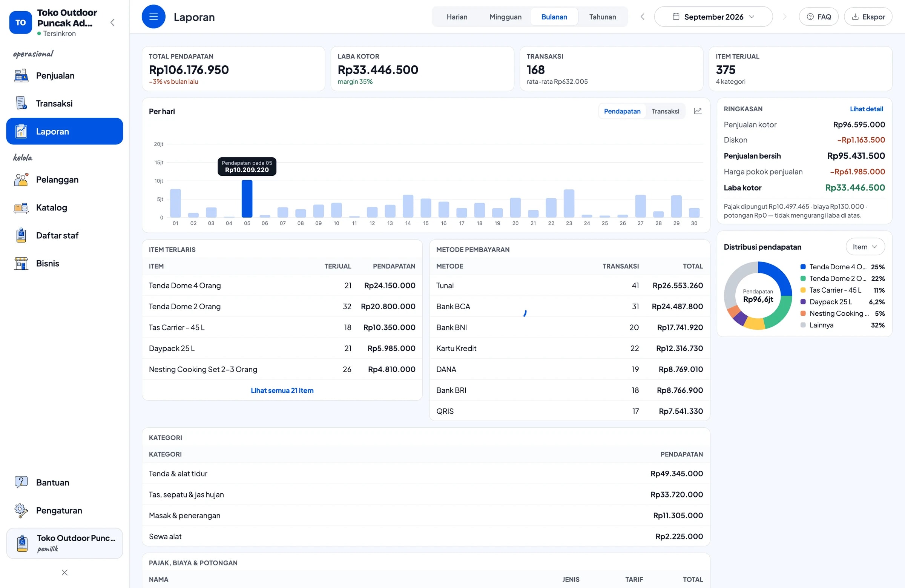Image resolution: width=905 pixels, height=588 pixels.
Task: Switch chart type with line-chart icon
Action: (x=698, y=111)
